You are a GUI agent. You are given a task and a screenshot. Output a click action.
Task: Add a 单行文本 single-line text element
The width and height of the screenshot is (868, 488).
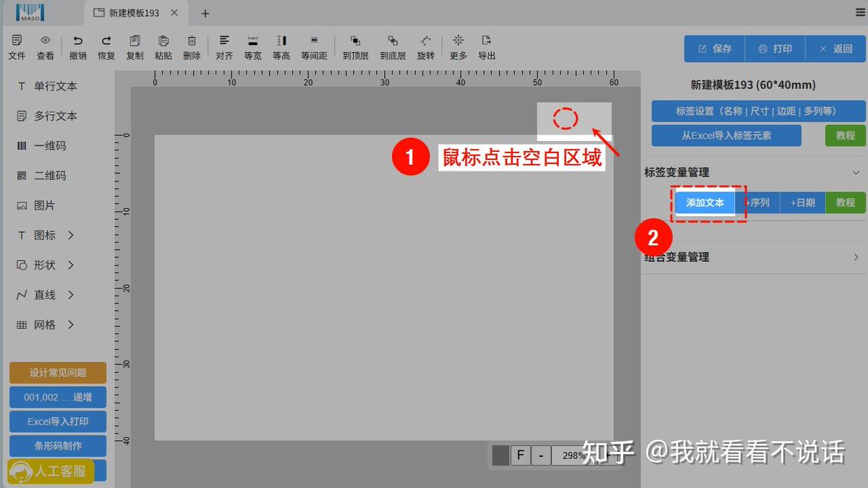tap(47, 86)
